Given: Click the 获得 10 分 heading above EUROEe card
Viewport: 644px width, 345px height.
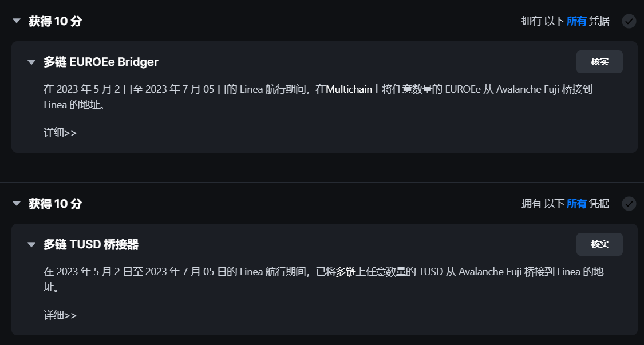Looking at the screenshot, I should coord(55,21).
